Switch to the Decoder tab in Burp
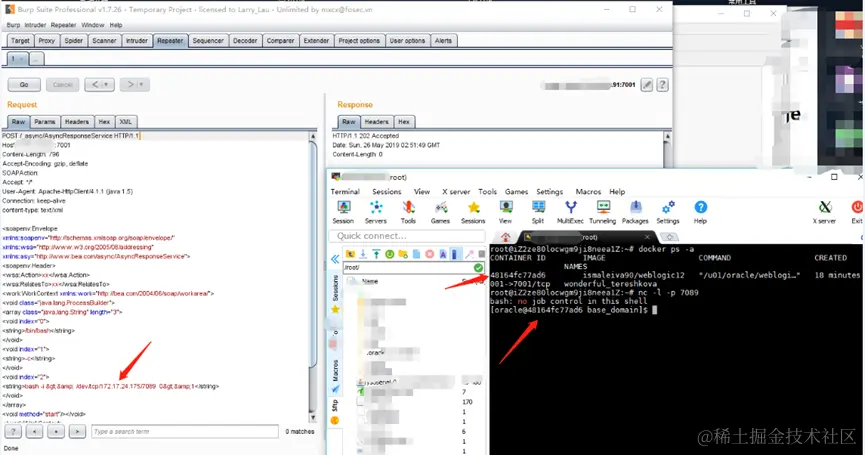 tap(245, 41)
